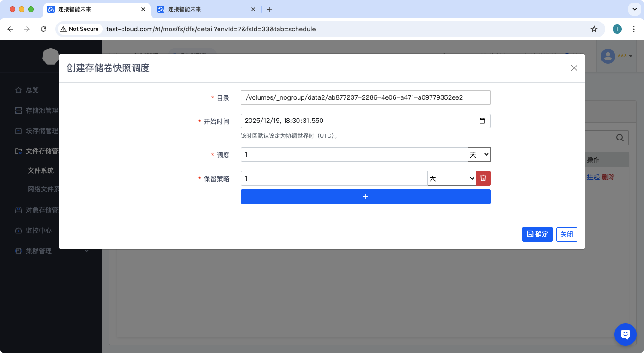Open the 监控中心 sidebar item
This screenshot has height=353, width=644.
point(39,231)
